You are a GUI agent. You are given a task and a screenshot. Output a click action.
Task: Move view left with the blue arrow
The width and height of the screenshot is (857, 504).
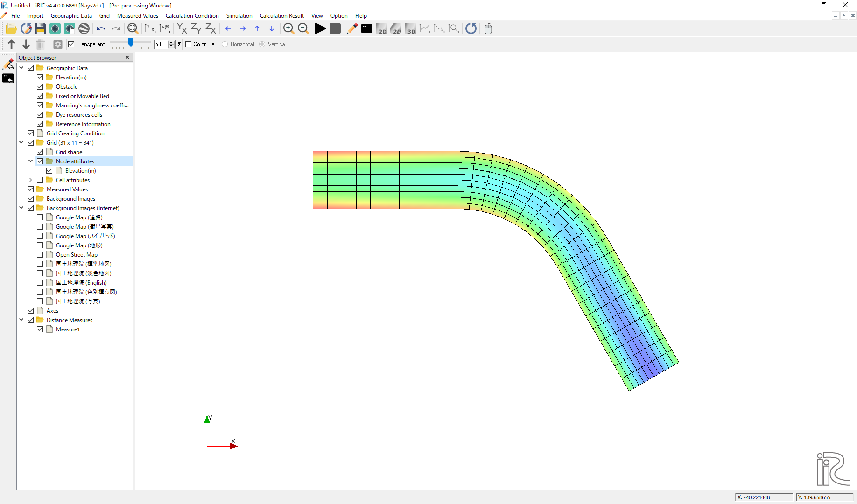228,29
